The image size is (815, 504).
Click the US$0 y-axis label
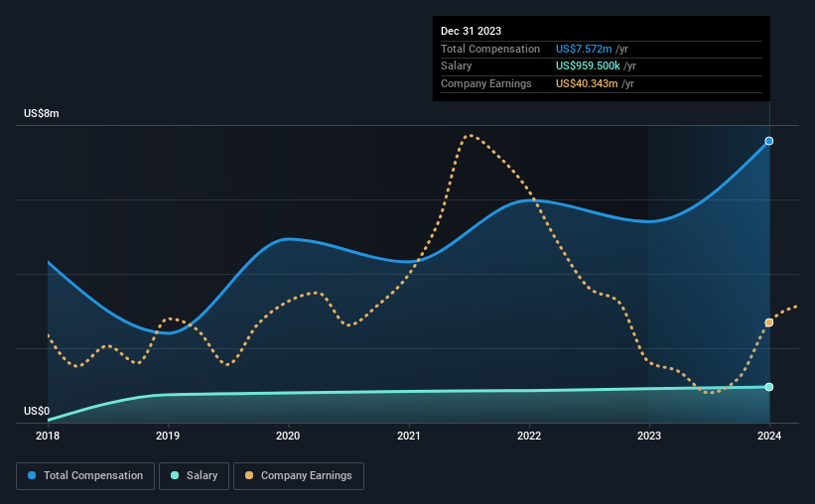coord(37,411)
